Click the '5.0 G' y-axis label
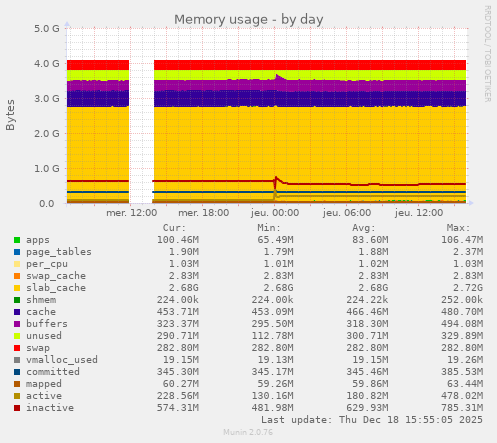Screen dimensions: 497x443 (47, 29)
